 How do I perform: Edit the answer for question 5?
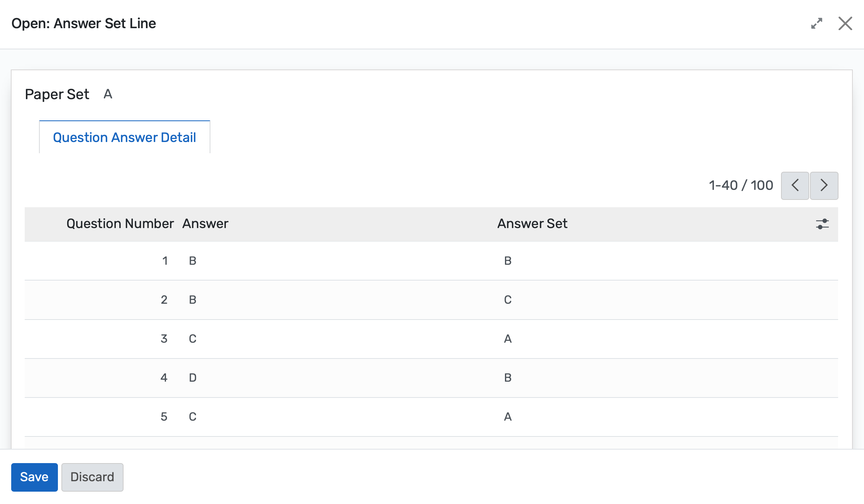pos(192,416)
